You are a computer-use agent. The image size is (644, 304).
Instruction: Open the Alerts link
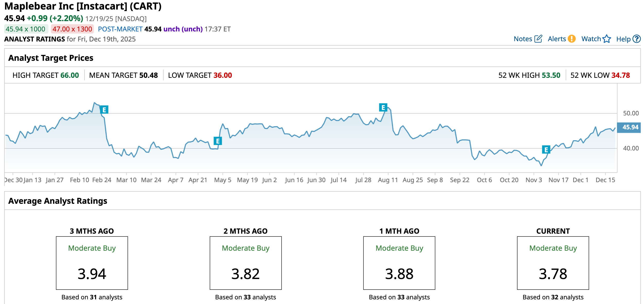pyautogui.click(x=557, y=39)
